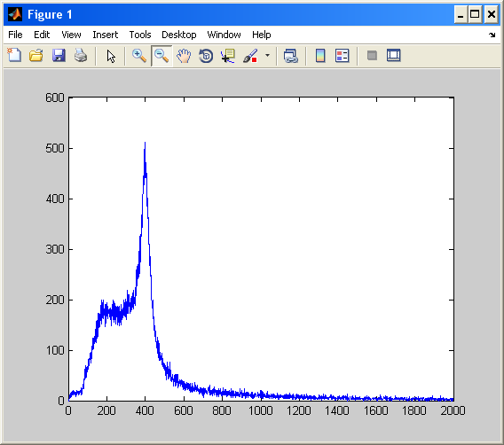Insert a legend from the toolbar
The width and height of the screenshot is (504, 445).
click(342, 56)
